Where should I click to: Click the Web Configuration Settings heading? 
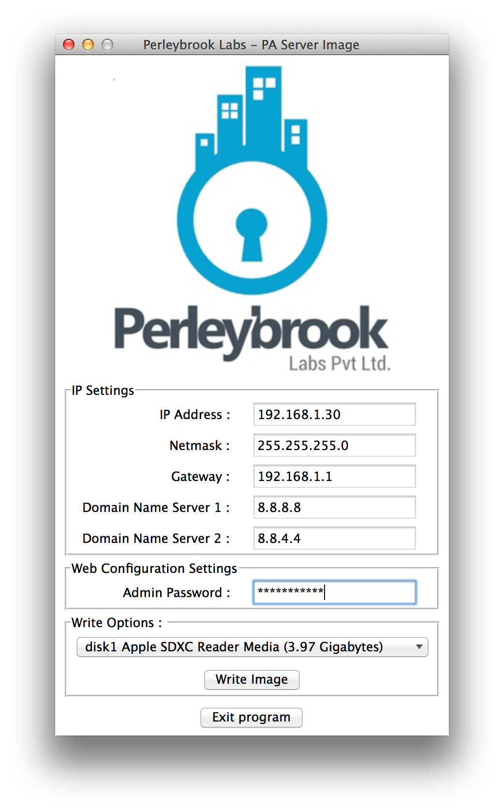pyautogui.click(x=154, y=569)
